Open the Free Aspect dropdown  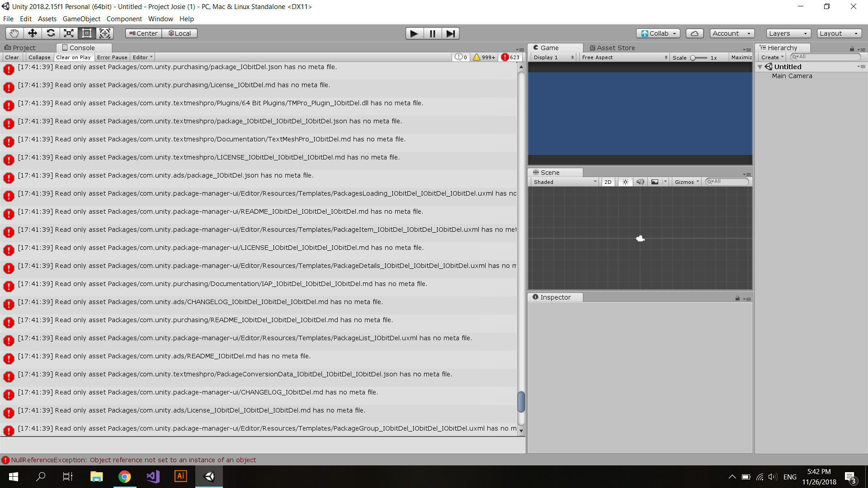pyautogui.click(x=624, y=57)
